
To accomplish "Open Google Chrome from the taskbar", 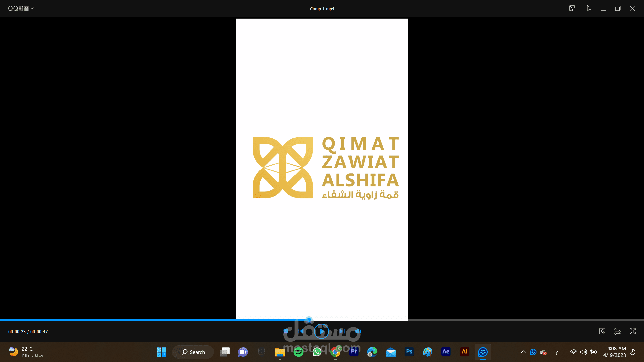I will click(335, 352).
